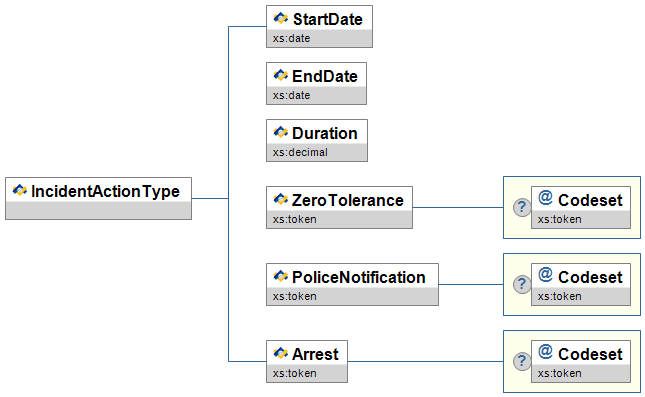
Task: Select the Codeset attribute linked to PoliceNotification
Action: click(x=581, y=284)
